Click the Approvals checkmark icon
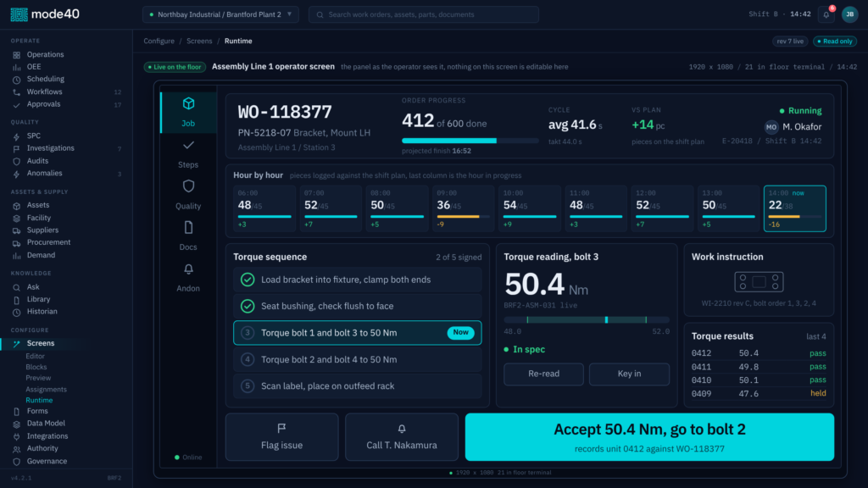The image size is (868, 488). [x=17, y=104]
